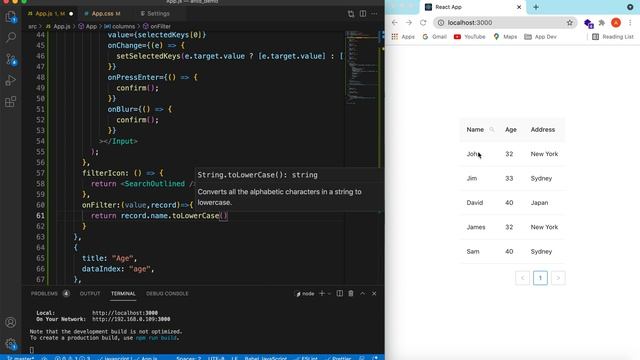The height and width of the screenshot is (360, 640).
Task: Maximize the panel with the up chevron
Action: (362, 293)
